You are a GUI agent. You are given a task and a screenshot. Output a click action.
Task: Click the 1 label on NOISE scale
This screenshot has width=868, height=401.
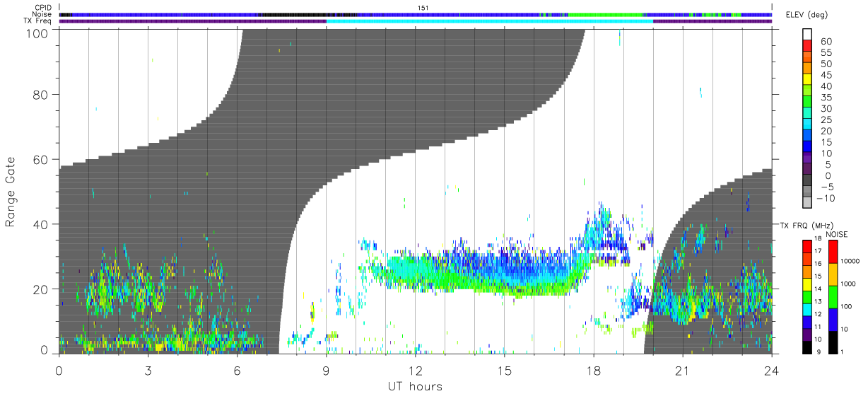pyautogui.click(x=843, y=351)
